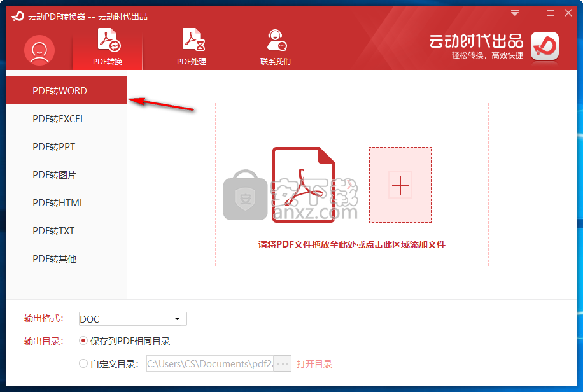Click the 打开目录 link

coord(314,364)
